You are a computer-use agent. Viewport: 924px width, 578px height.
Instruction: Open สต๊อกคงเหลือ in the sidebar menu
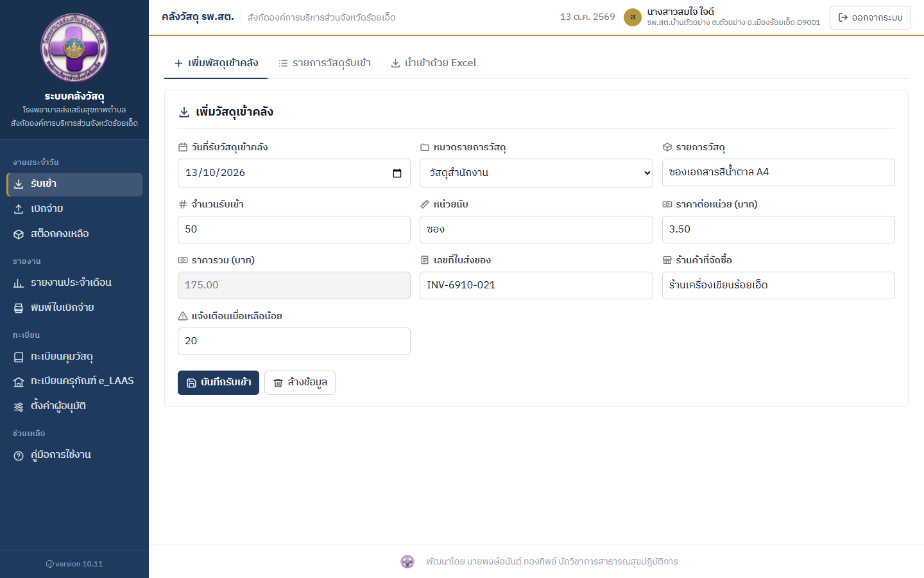74,234
